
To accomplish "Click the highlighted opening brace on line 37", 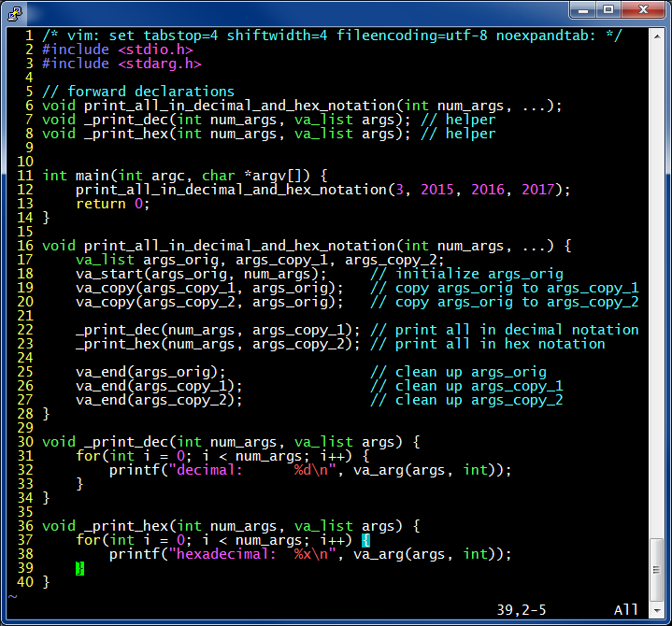I will pyautogui.click(x=365, y=540).
